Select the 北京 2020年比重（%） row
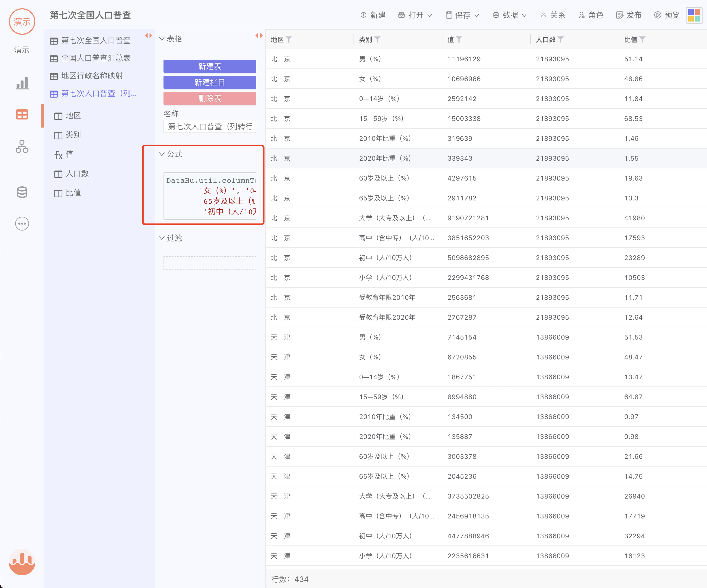 pos(486,158)
